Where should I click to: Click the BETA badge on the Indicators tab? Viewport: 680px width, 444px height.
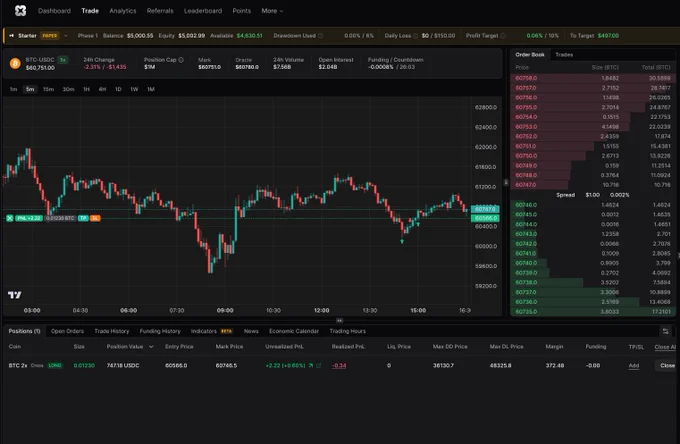point(226,331)
